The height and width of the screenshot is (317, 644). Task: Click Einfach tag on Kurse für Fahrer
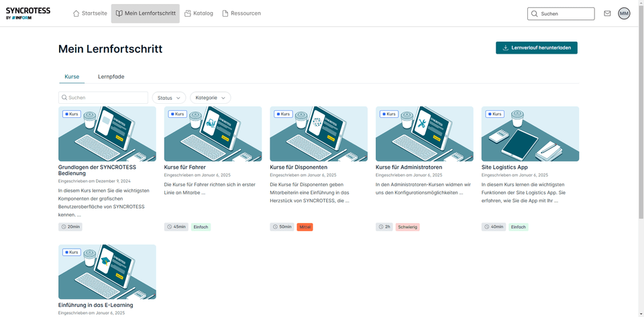pos(201,227)
